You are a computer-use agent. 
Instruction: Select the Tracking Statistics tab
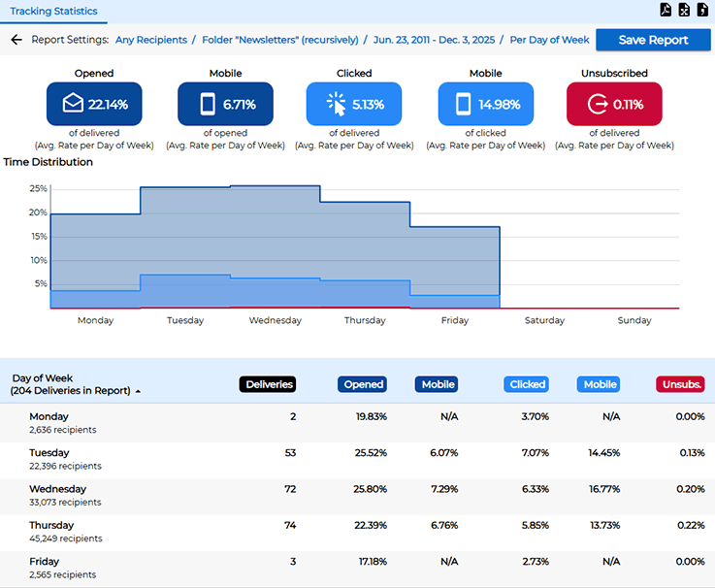[x=53, y=12]
